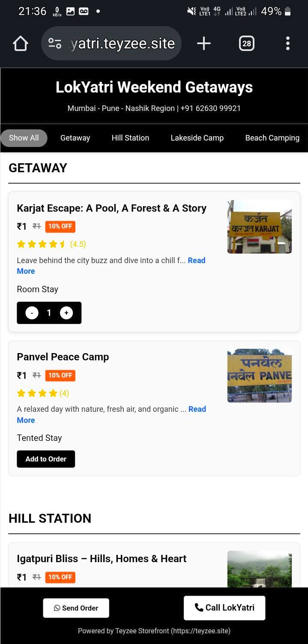Tap the browser home icon
Screen dimensions: 308x644
click(x=20, y=43)
